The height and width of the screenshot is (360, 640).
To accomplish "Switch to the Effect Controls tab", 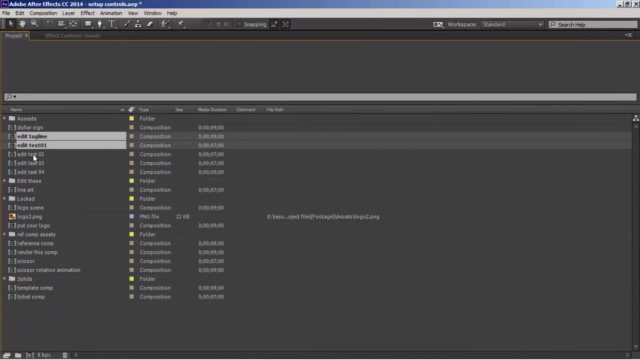I will coord(73,36).
